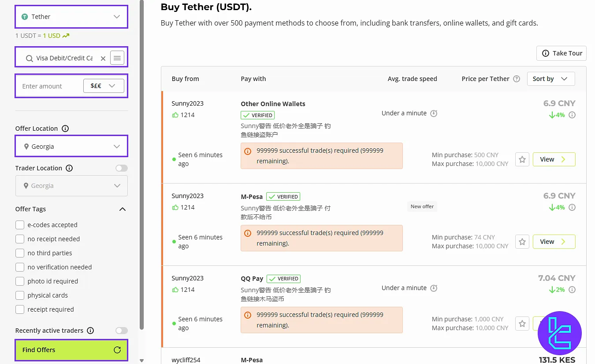
Task: View the Sunny2023 M-Pesa offer
Action: [554, 242]
